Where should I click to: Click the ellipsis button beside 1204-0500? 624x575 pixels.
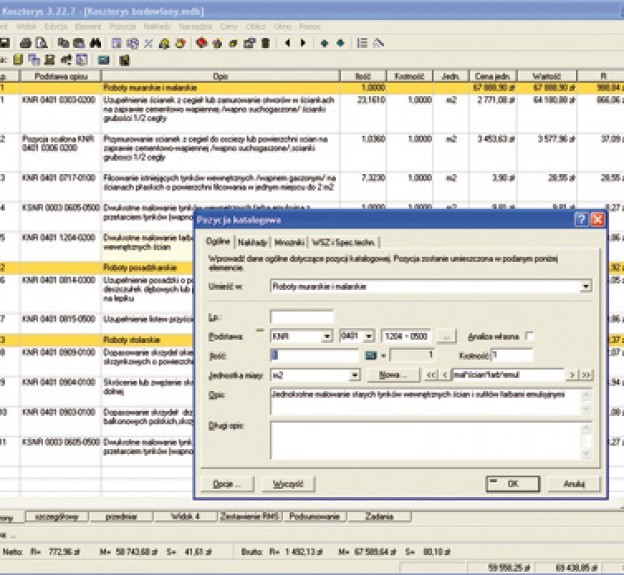point(446,337)
